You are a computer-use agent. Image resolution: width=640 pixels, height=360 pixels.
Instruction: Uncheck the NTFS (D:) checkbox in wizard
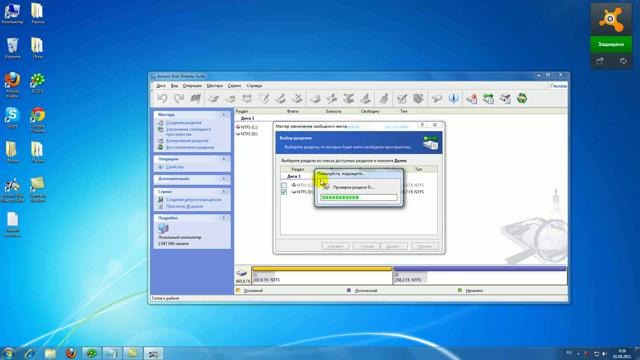[284, 192]
